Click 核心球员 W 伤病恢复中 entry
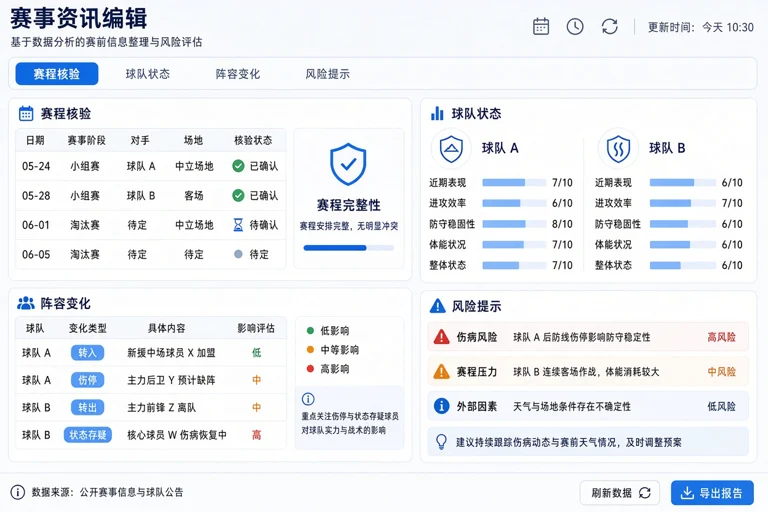 (177, 435)
